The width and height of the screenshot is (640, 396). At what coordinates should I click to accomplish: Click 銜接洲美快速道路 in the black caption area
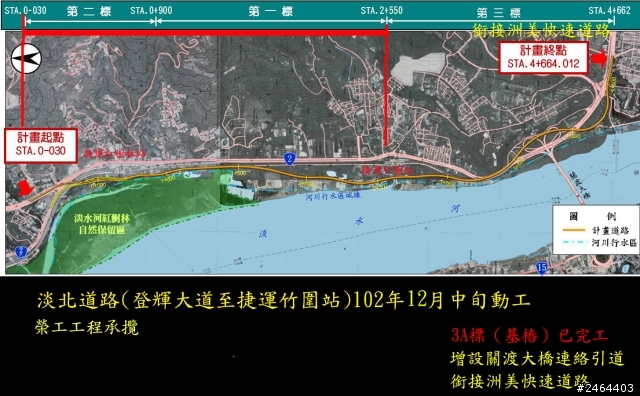tap(520, 381)
